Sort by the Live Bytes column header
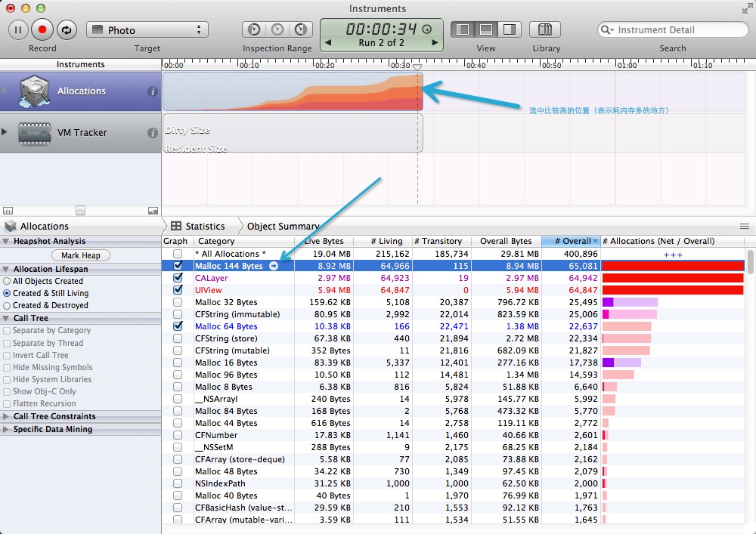 point(324,241)
